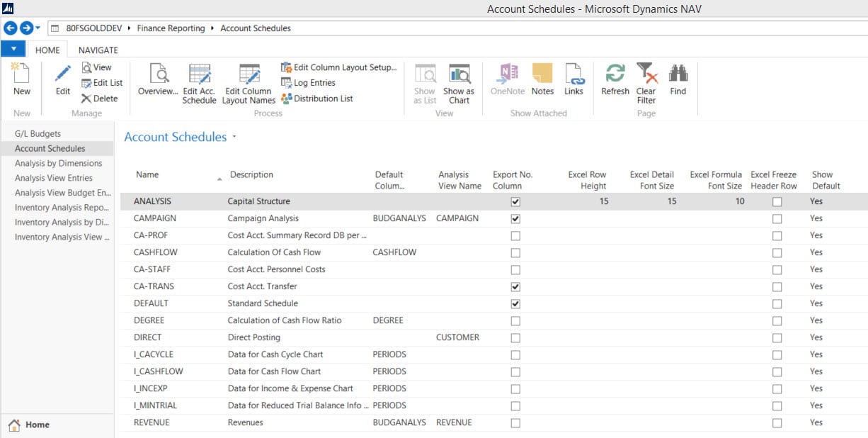Switch to the NAVIGATE ribbon tab

pyautogui.click(x=98, y=50)
